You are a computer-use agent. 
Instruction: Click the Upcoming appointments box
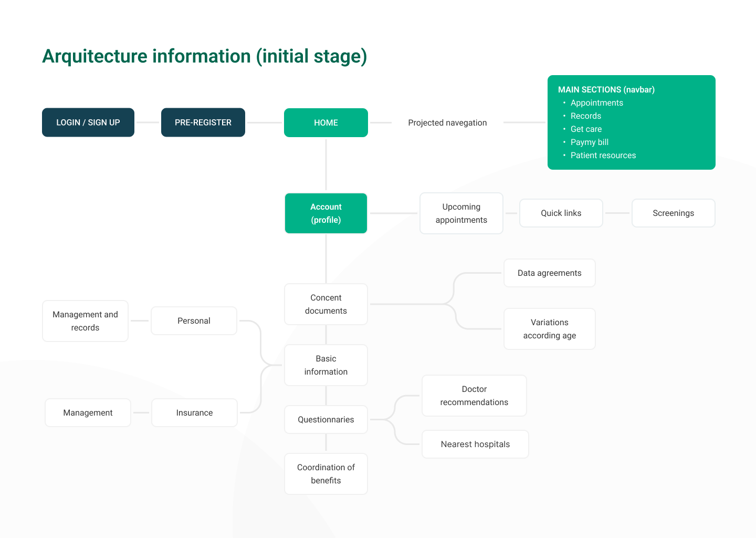tap(461, 213)
